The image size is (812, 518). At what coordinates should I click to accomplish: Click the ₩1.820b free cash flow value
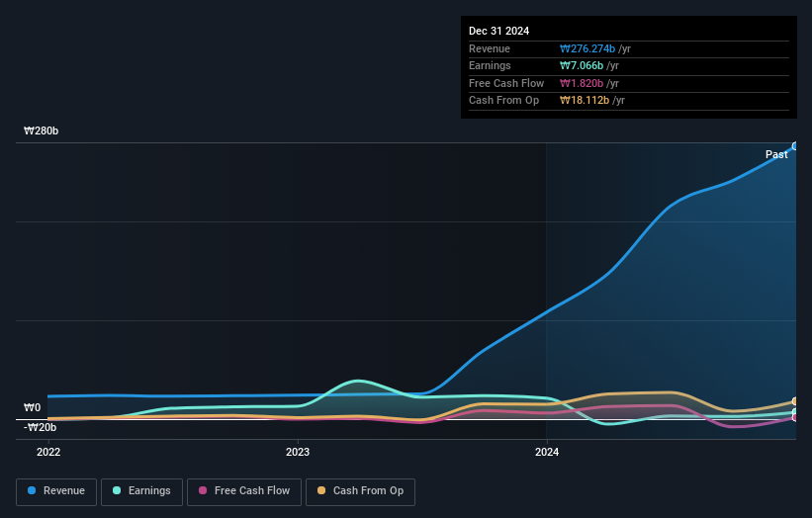(x=581, y=83)
